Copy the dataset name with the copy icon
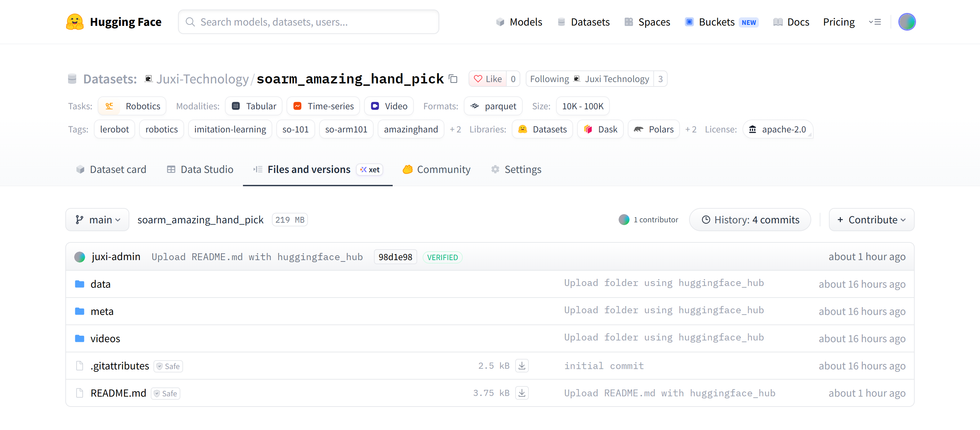 [x=453, y=79]
